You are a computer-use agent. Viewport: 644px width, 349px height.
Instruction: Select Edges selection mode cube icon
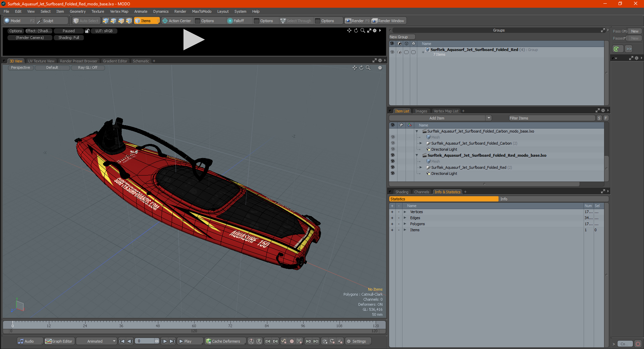click(x=113, y=21)
